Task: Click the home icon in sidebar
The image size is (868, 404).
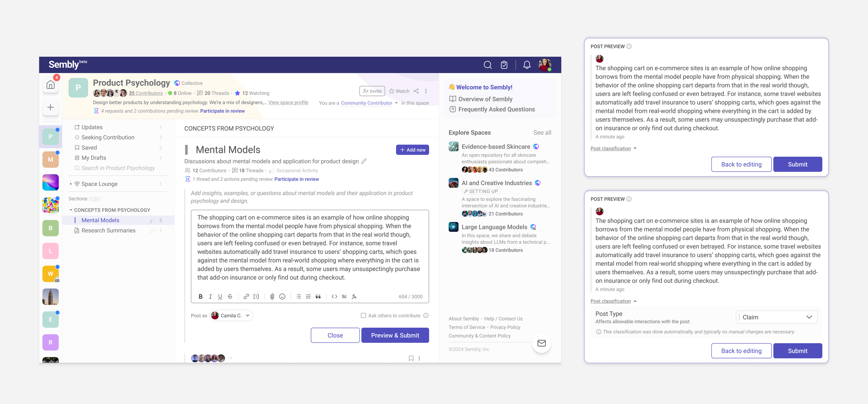Action: (51, 85)
